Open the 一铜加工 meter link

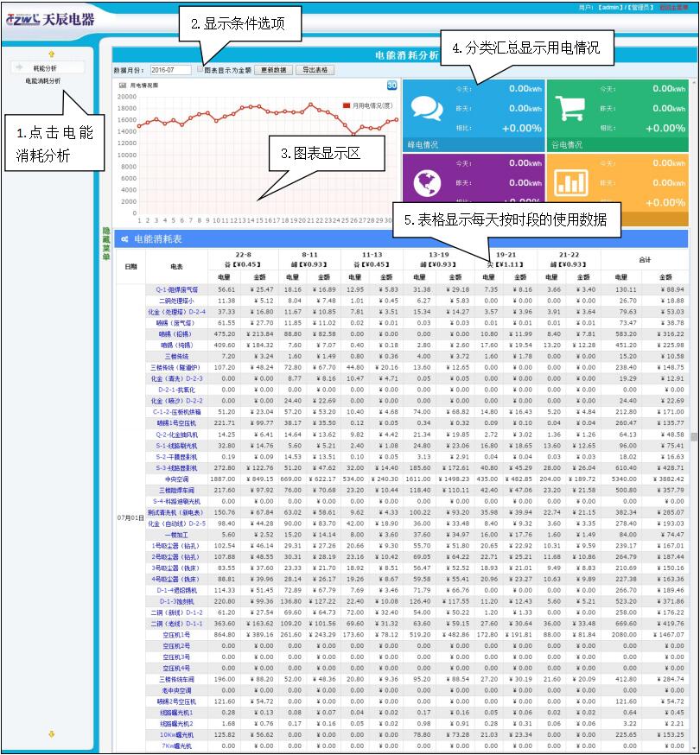point(177,535)
